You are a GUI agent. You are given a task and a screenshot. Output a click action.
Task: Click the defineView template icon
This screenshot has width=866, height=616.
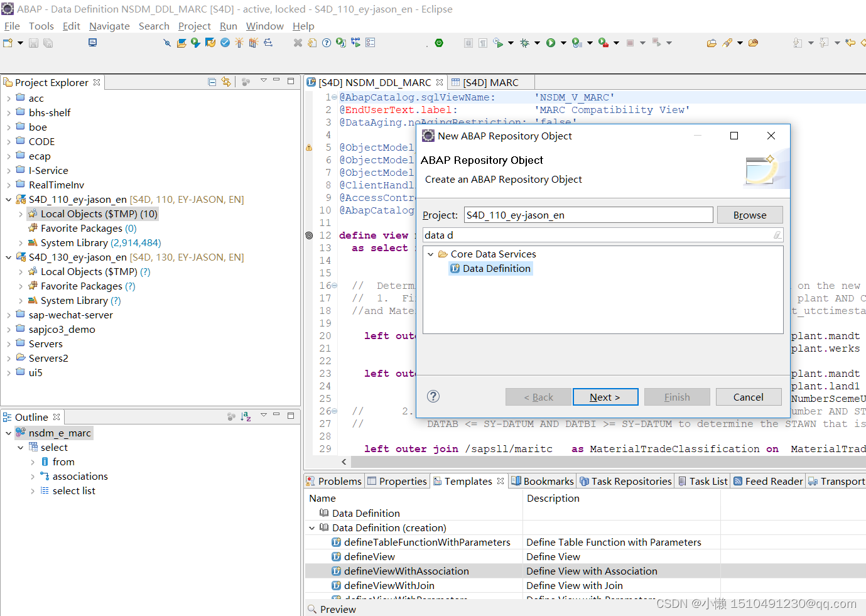tap(337, 556)
